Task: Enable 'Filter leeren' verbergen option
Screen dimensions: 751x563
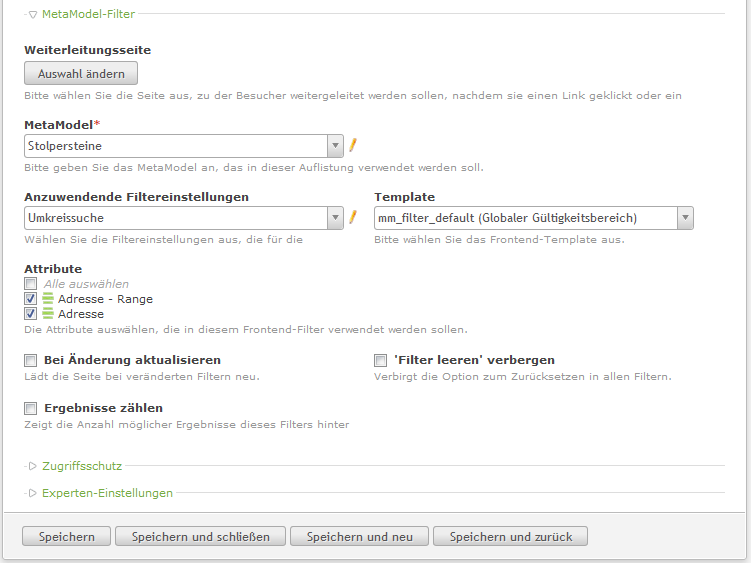Action: tap(380, 360)
